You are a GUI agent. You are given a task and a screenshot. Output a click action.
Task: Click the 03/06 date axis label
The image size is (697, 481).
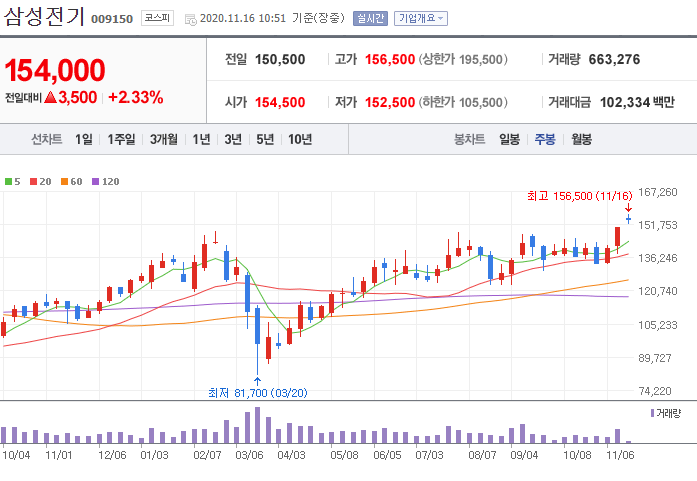pos(249,455)
